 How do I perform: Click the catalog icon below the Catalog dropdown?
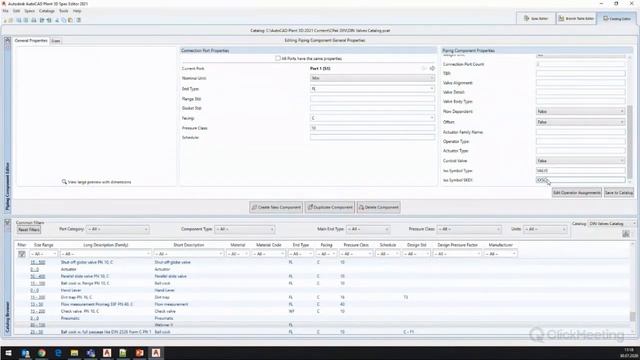point(626,234)
